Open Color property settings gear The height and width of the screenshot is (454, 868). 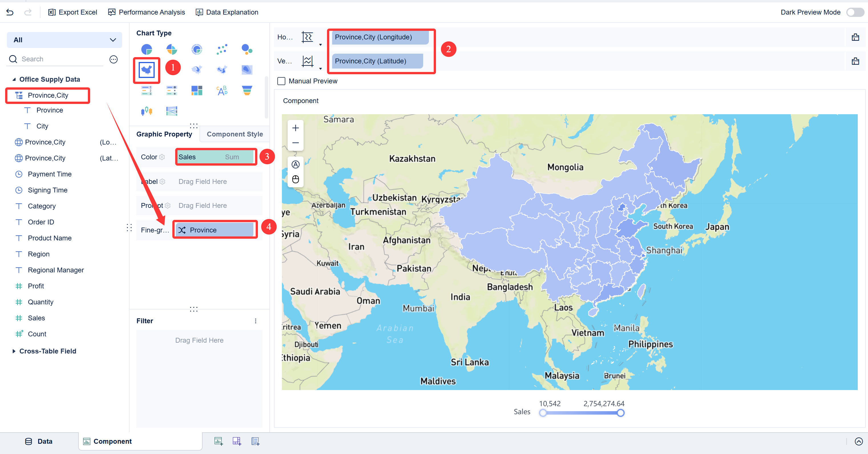[162, 157]
